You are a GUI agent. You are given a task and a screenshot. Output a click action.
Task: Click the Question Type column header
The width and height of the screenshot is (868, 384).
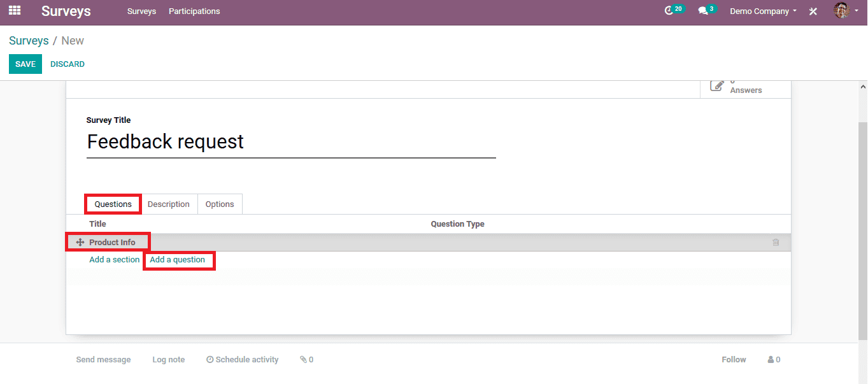(457, 224)
